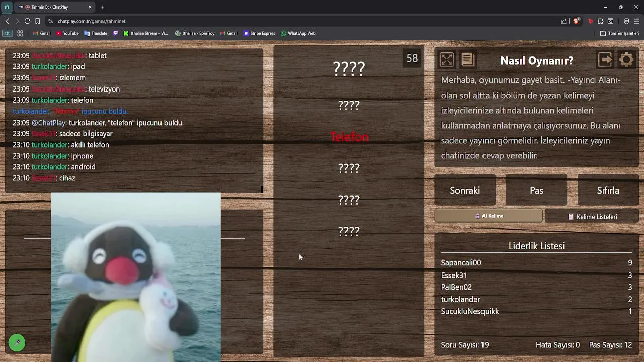Open Brave Shields lion icon
Screen dimensions: 644x362
pos(577,21)
